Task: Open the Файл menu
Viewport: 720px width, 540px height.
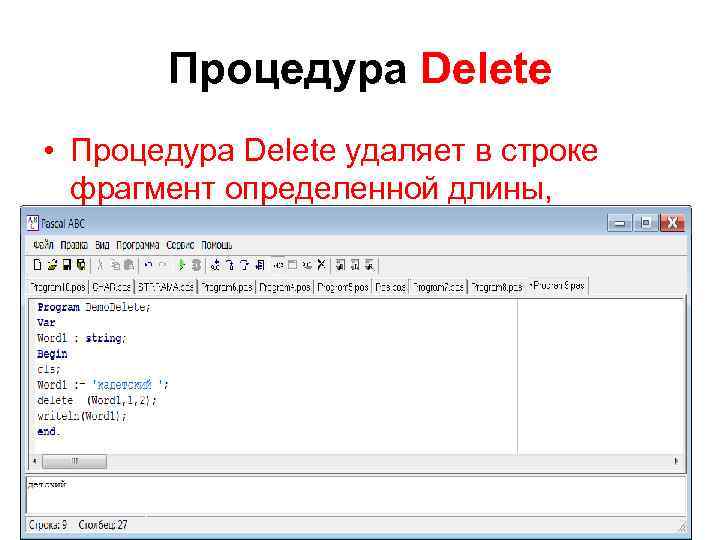Action: click(43, 245)
